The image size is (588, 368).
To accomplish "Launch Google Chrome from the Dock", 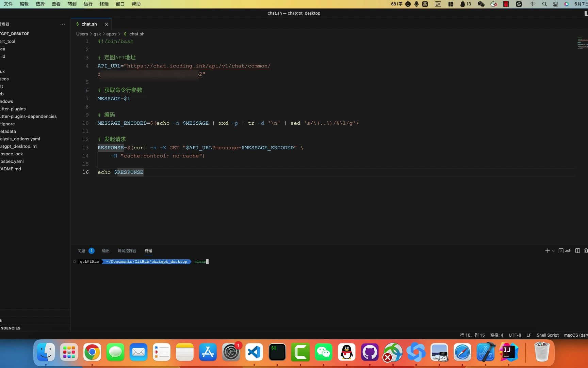I will pos(92,352).
